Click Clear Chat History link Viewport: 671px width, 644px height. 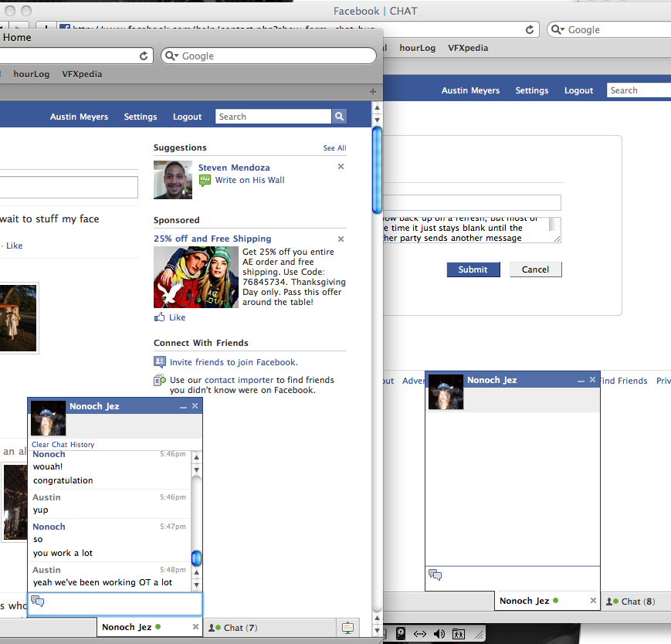63,445
